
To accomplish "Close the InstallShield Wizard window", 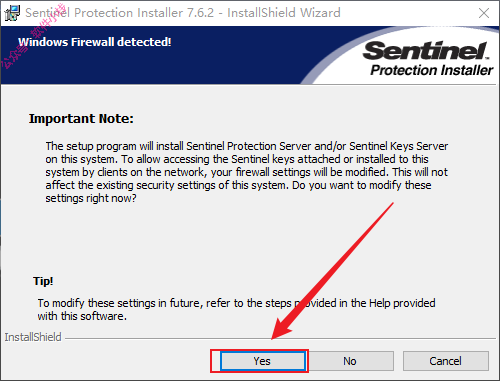I will coord(484,13).
